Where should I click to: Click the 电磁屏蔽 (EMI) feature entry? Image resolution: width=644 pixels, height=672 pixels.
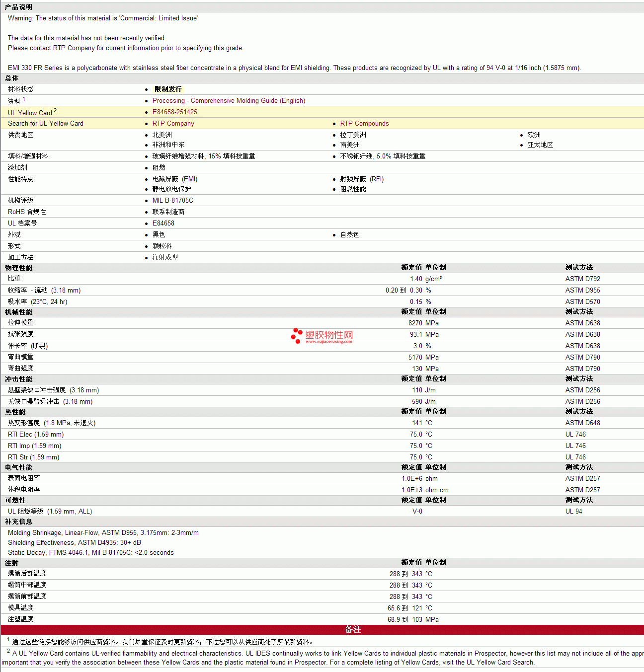pos(175,179)
